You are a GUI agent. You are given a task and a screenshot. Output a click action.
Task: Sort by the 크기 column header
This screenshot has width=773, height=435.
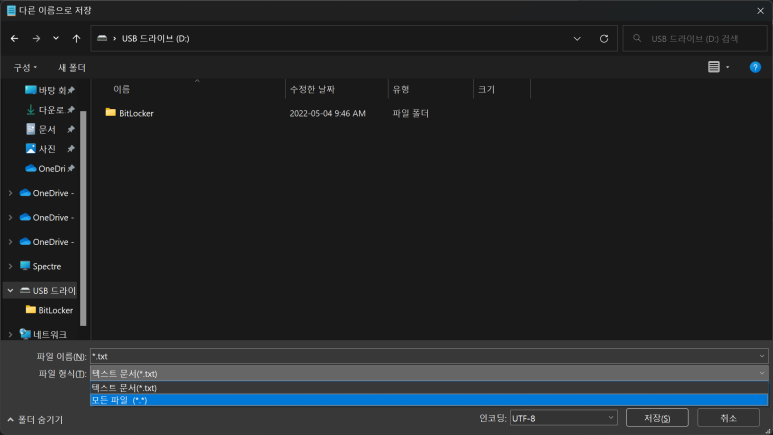[486, 89]
